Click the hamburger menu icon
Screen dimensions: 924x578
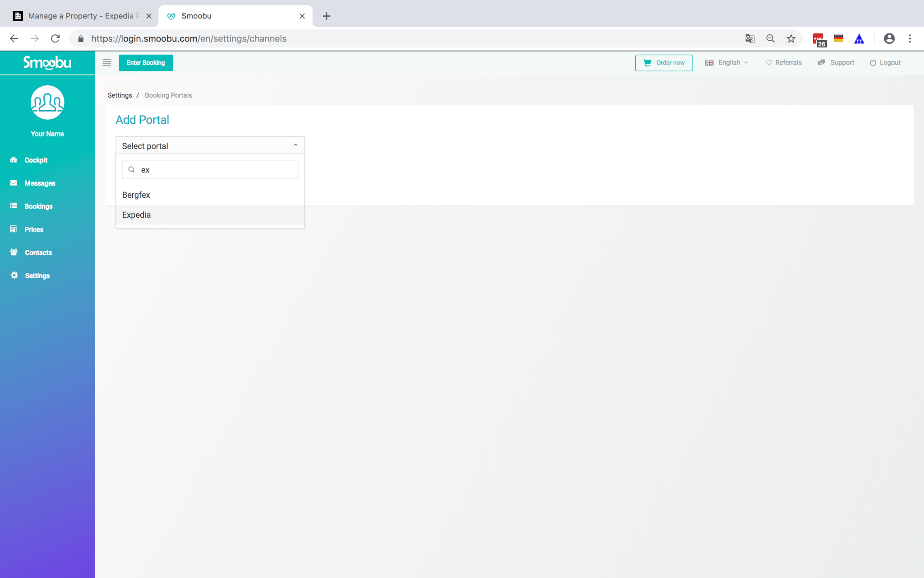(106, 63)
